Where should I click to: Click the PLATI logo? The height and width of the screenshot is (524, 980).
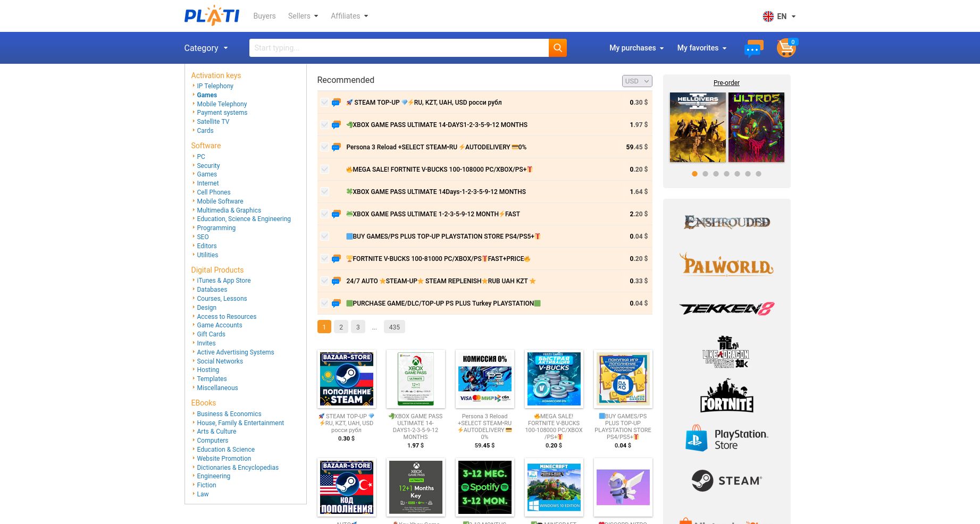(x=212, y=15)
